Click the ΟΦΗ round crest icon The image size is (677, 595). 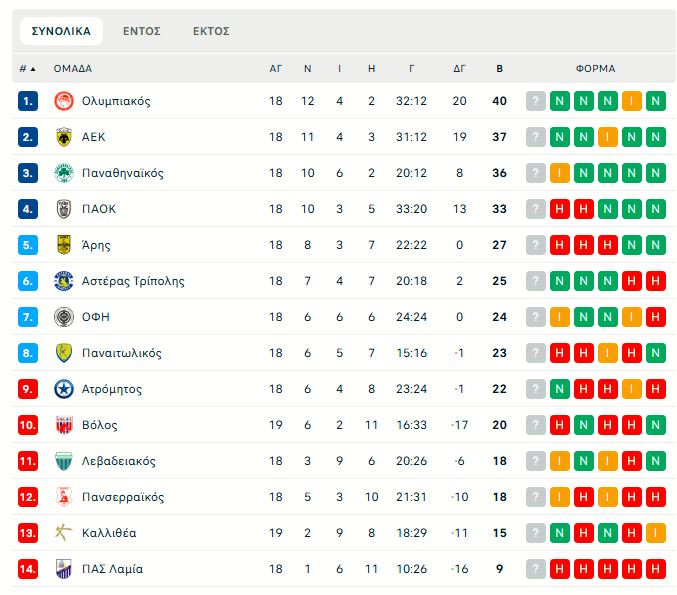coord(63,317)
